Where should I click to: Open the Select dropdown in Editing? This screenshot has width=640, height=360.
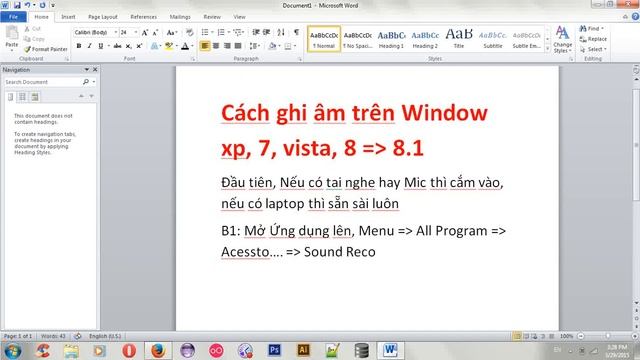point(593,49)
